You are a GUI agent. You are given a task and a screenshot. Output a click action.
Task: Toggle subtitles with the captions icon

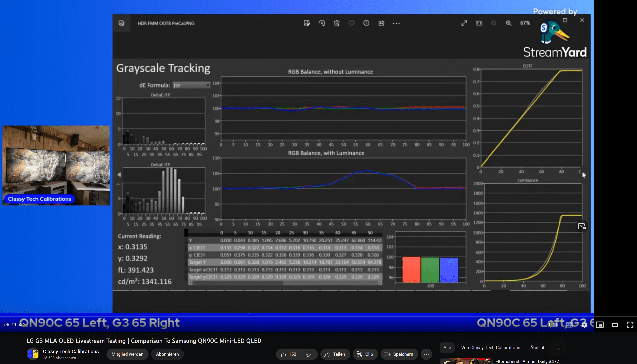[x=569, y=325]
